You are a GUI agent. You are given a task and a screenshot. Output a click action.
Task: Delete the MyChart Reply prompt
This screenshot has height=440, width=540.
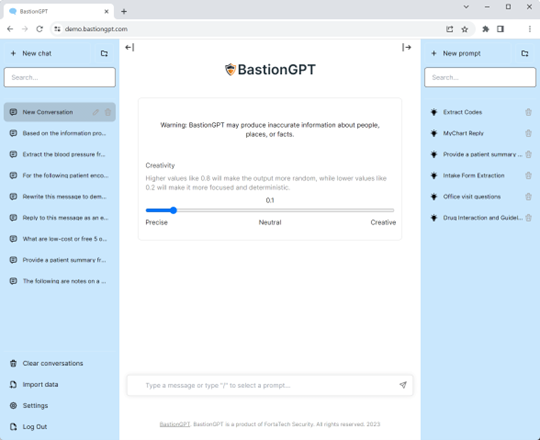(528, 133)
